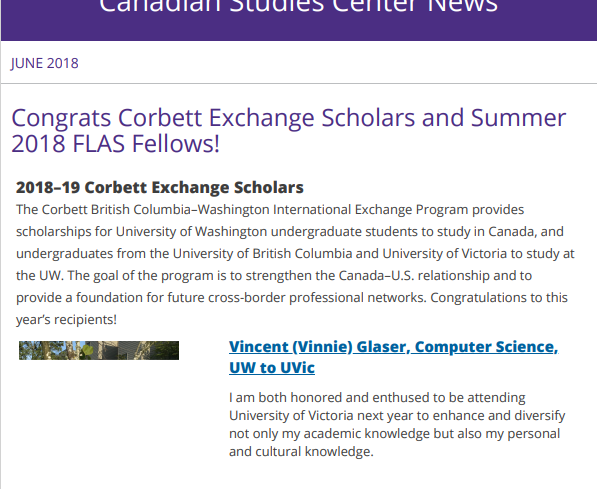Viewport: 597px width, 489px height.
Task: Click the line 'not only my academic knowledge'
Action: coord(394,434)
